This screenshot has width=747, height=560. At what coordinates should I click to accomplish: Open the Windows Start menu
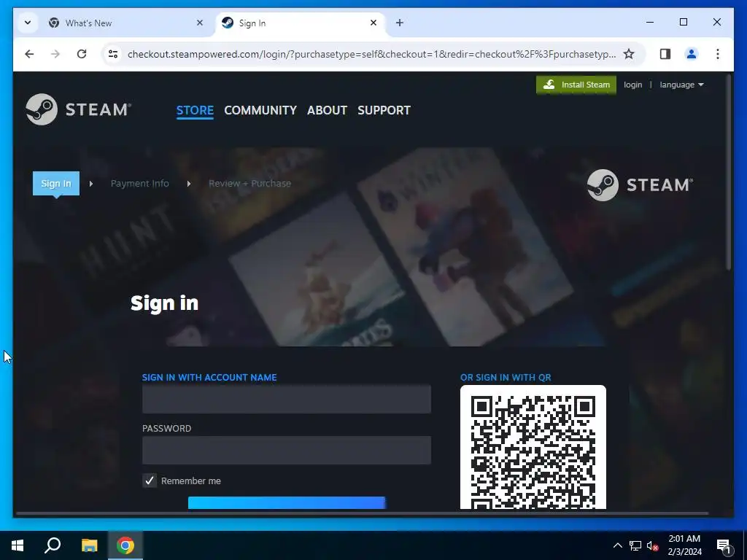(x=18, y=545)
